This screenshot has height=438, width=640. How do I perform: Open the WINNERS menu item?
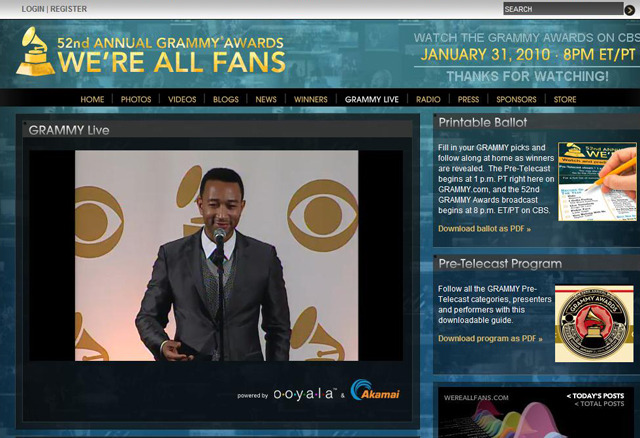point(311,99)
